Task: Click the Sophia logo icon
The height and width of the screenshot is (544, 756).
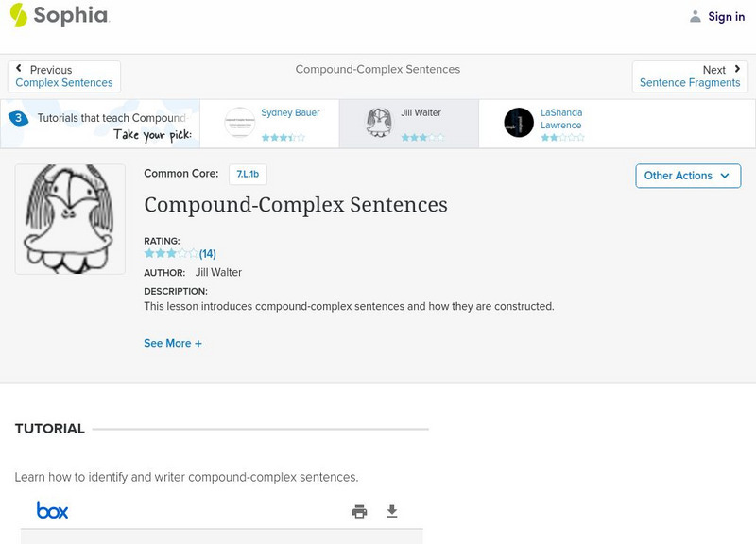Action: click(18, 15)
